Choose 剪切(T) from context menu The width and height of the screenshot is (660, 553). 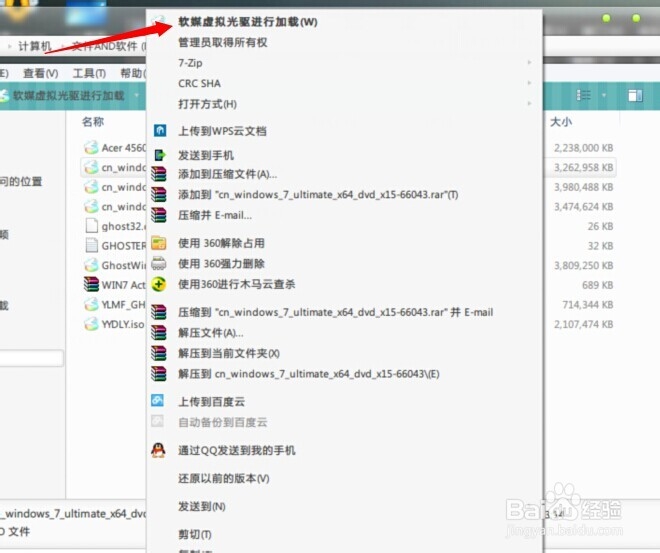[x=194, y=534]
